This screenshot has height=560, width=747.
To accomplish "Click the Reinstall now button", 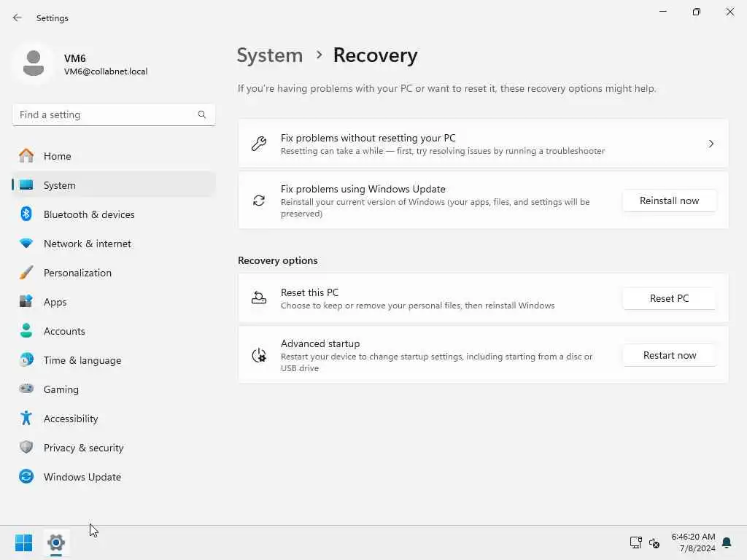I will 669,201.
